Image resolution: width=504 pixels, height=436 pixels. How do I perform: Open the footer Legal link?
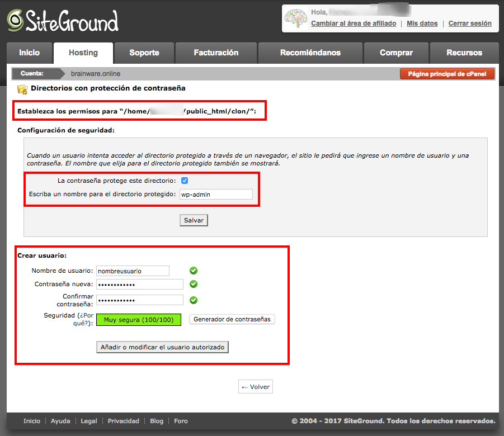tap(89, 421)
